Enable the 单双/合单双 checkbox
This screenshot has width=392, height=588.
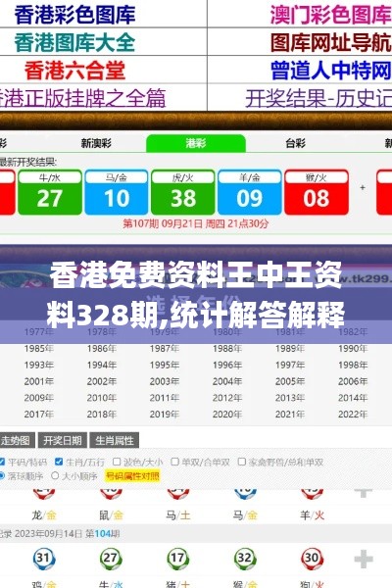coord(174,462)
